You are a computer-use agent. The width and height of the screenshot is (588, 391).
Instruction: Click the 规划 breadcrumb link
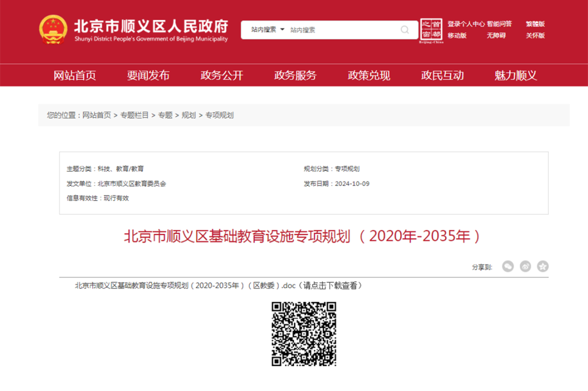[188, 115]
